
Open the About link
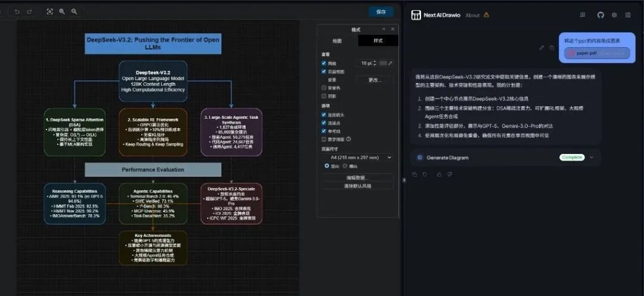[x=472, y=15]
